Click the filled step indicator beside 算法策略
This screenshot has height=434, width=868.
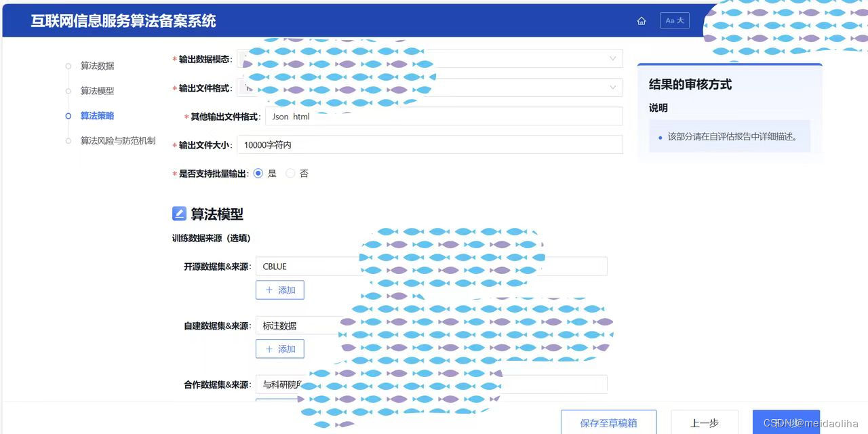pos(68,116)
